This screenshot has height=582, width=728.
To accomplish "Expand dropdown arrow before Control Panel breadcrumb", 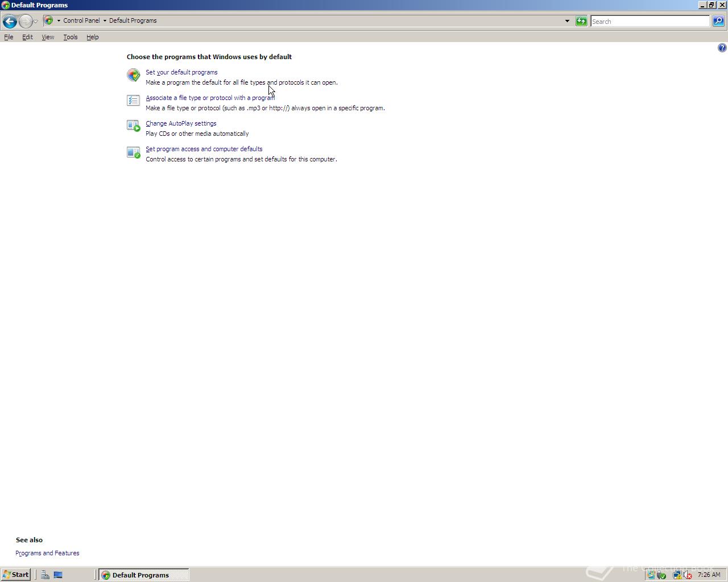I will click(x=59, y=20).
